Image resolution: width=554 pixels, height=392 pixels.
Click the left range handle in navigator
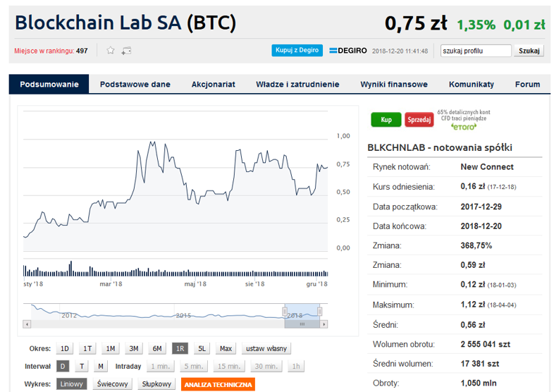(285, 312)
